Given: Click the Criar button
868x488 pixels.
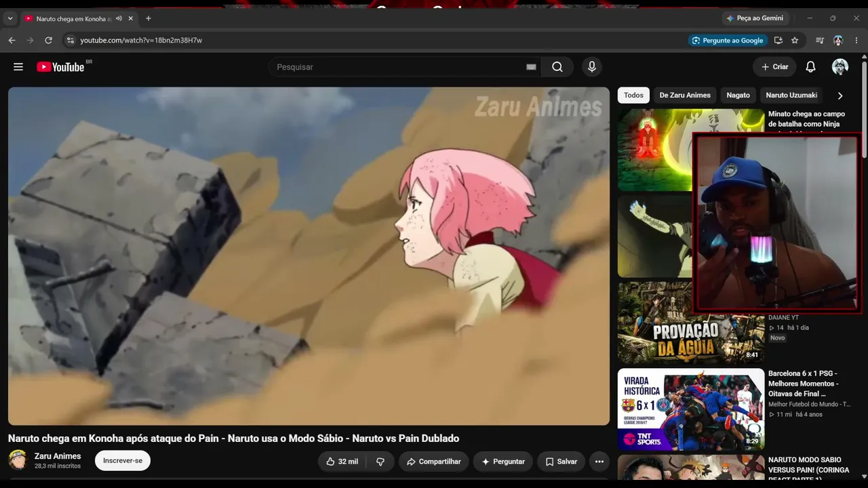Looking at the screenshot, I should 774,67.
